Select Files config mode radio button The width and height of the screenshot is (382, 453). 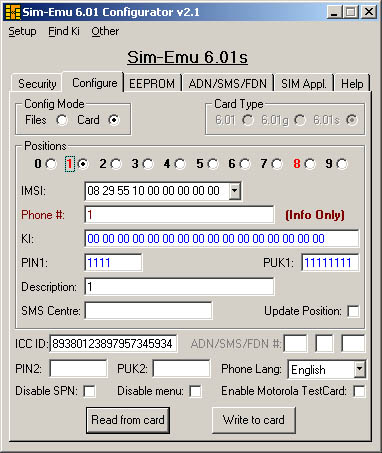pos(62,120)
